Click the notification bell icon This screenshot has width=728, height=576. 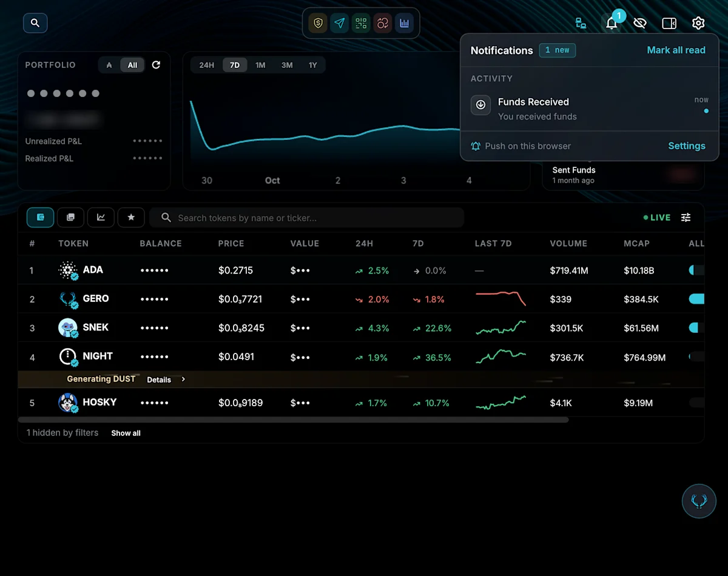[612, 23]
